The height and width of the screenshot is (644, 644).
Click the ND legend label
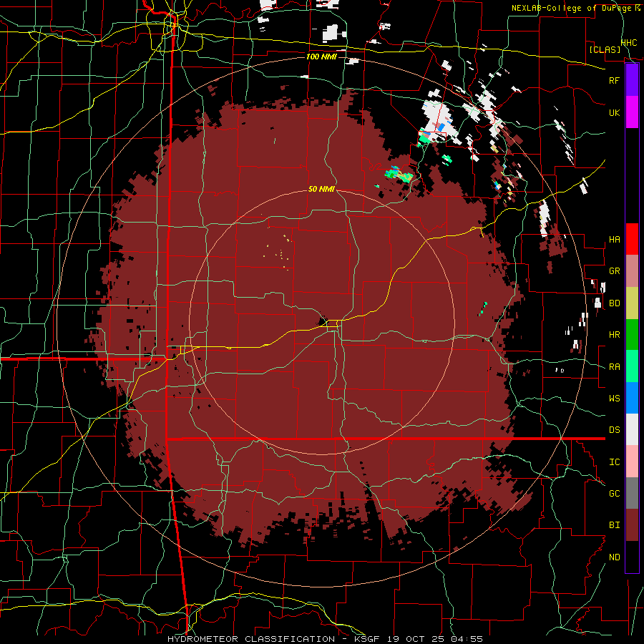[x=614, y=557]
